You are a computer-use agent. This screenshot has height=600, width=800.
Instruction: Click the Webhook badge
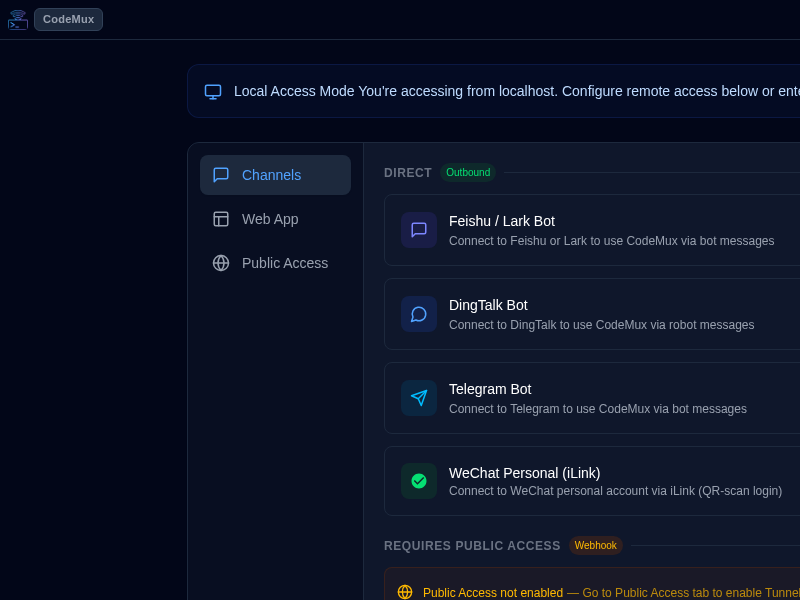click(596, 545)
